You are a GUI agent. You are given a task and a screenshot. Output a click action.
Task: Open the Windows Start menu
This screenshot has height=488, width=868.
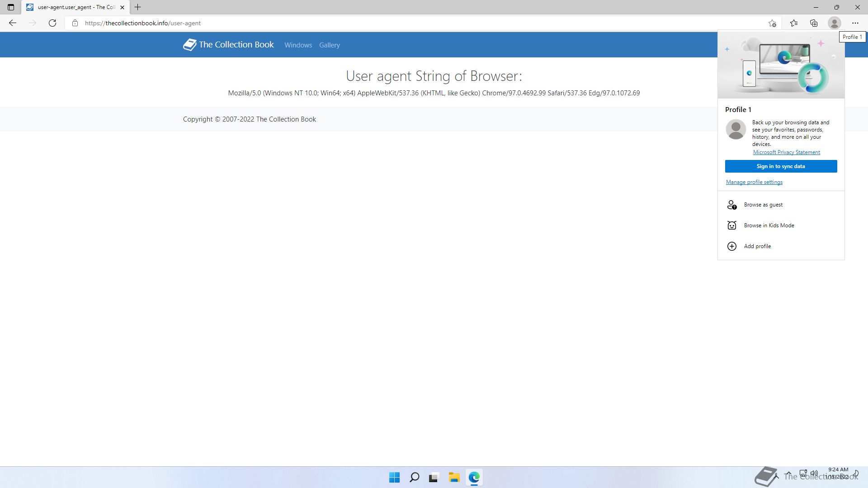[394, 477]
